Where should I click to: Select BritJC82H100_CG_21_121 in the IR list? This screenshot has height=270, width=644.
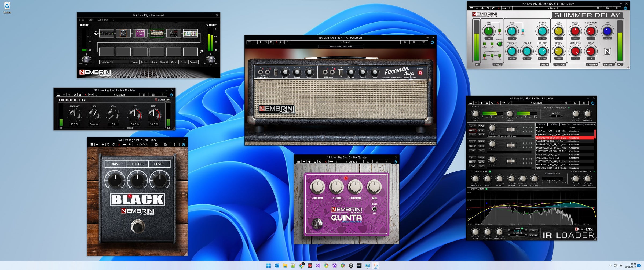point(548,154)
